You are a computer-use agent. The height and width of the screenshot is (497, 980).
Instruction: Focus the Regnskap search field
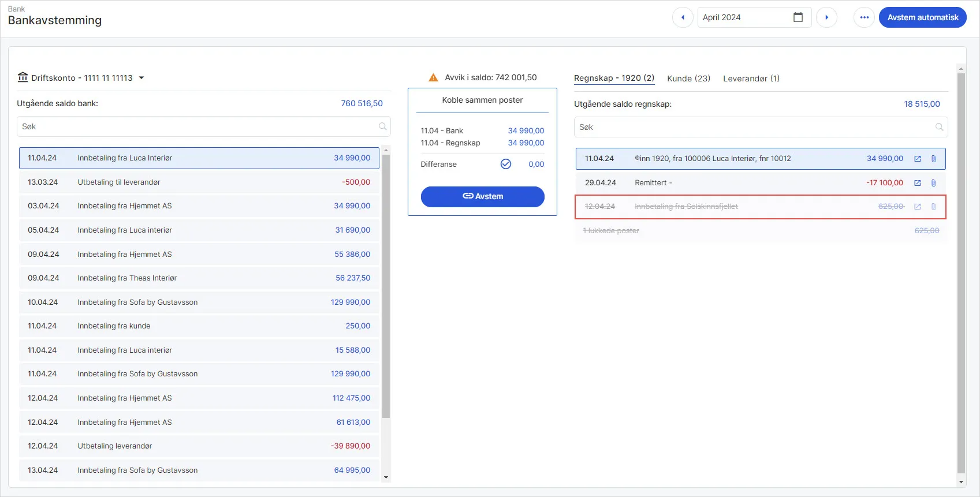(761, 127)
